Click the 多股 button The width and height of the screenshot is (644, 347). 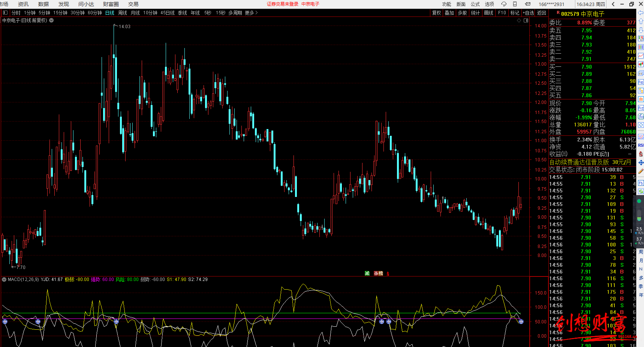[x=463, y=13]
